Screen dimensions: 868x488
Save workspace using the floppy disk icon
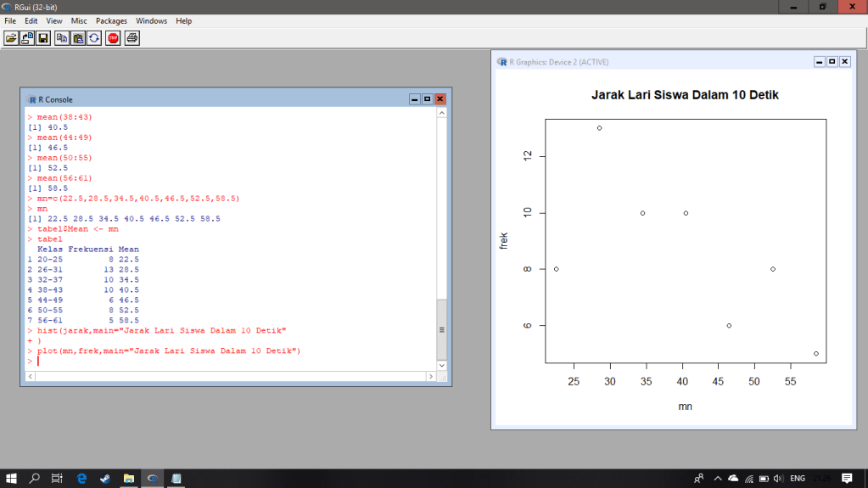point(42,38)
